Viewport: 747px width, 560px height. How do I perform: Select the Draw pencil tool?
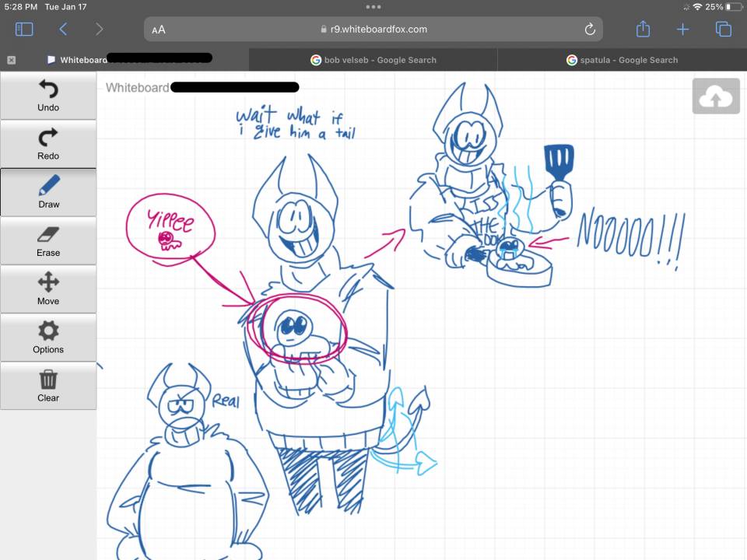[48, 192]
